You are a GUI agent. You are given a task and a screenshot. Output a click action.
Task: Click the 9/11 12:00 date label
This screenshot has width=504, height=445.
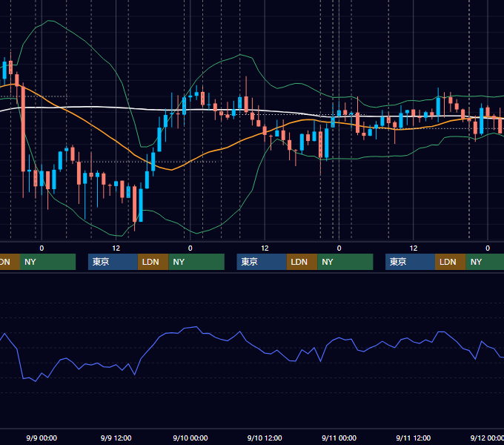(414, 438)
